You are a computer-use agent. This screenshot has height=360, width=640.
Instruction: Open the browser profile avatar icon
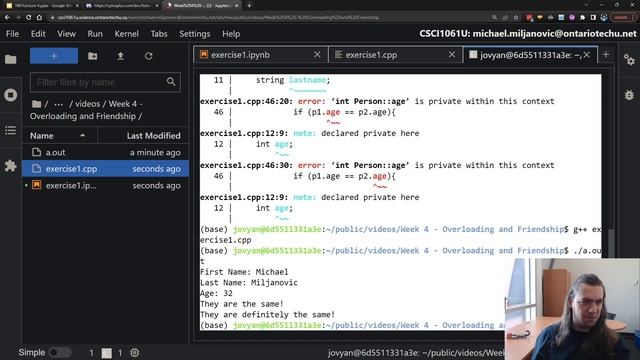point(604,18)
